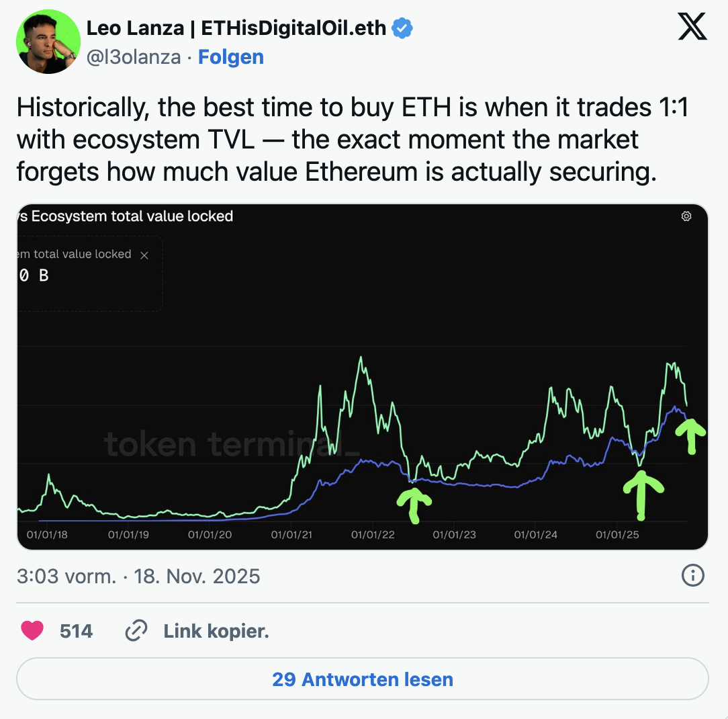Screen dimensions: 728x719
Task: Click the Folgen button to follow
Action: pos(231,57)
